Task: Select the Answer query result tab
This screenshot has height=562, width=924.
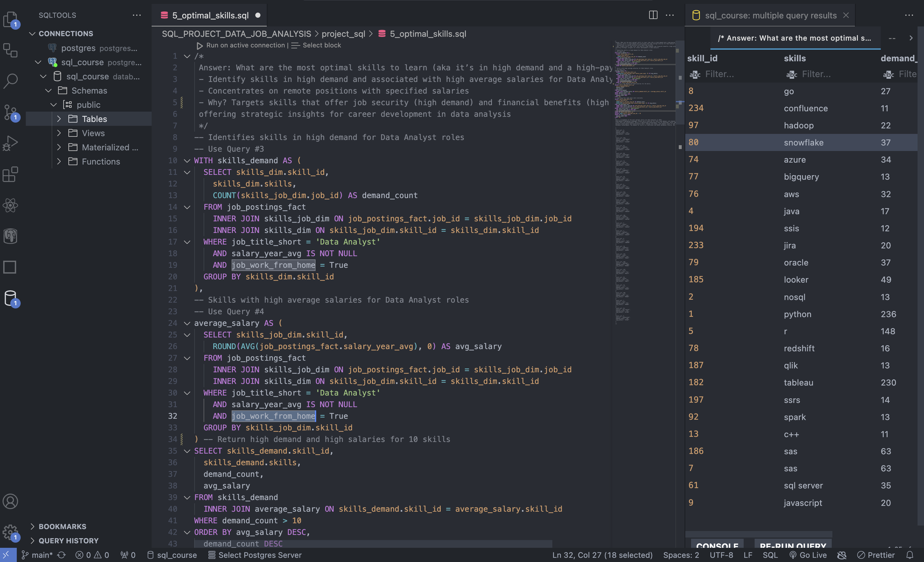Action: click(x=794, y=38)
